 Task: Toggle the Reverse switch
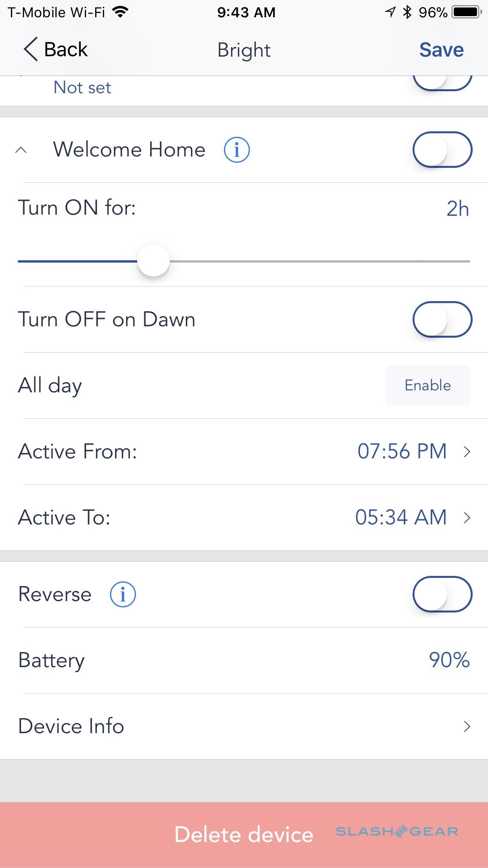coord(442,594)
